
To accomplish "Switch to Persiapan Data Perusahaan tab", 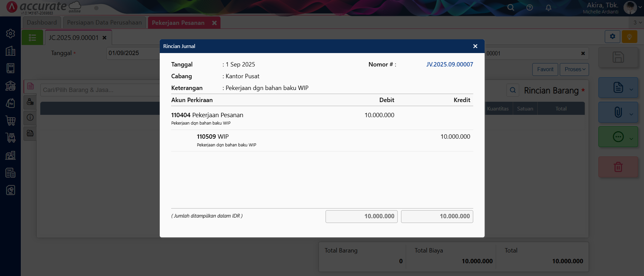I will tap(104, 22).
